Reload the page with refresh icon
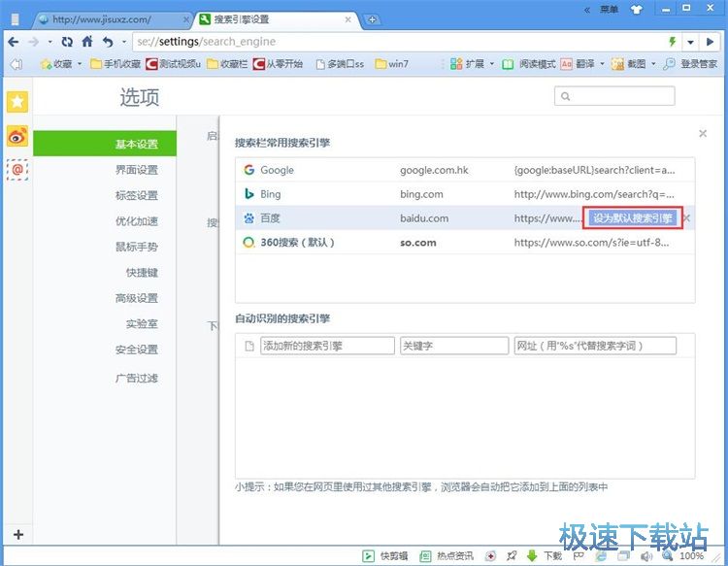This screenshot has width=728, height=566. pyautogui.click(x=67, y=42)
